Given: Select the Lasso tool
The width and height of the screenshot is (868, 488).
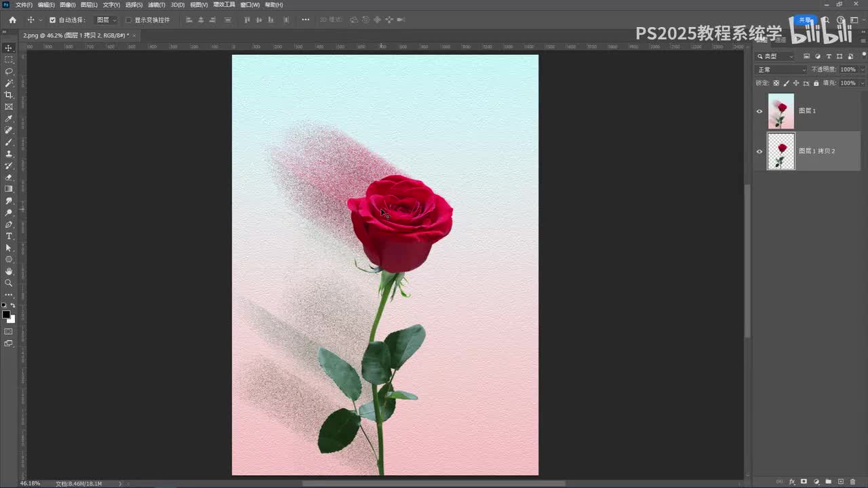Looking at the screenshot, I should [x=9, y=71].
